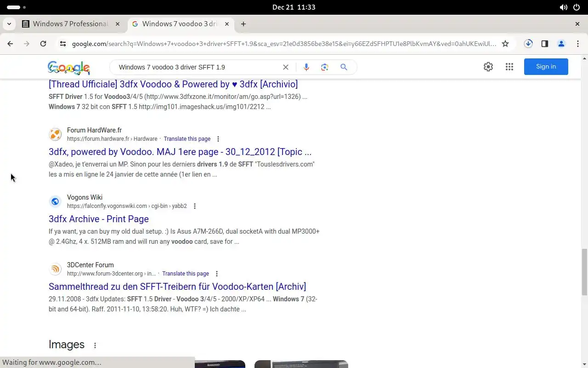Click the browser forward arrow
Image resolution: width=588 pixels, height=368 pixels.
(x=27, y=44)
